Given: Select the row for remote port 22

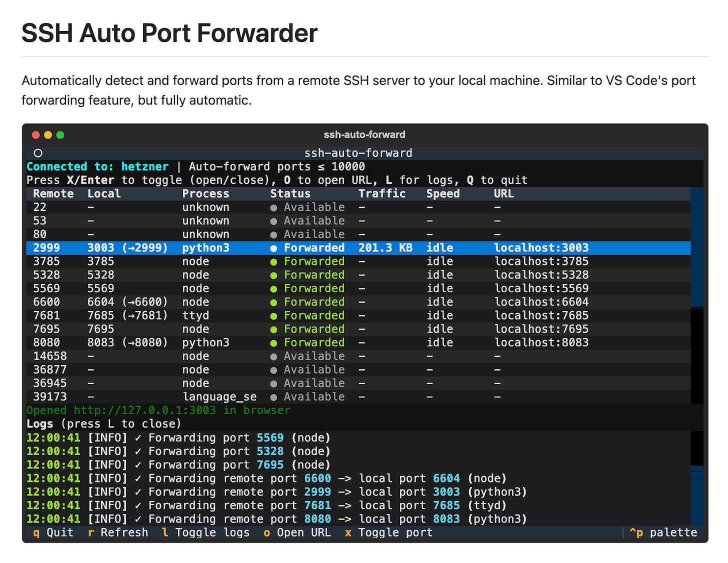Looking at the screenshot, I should pos(358,207).
